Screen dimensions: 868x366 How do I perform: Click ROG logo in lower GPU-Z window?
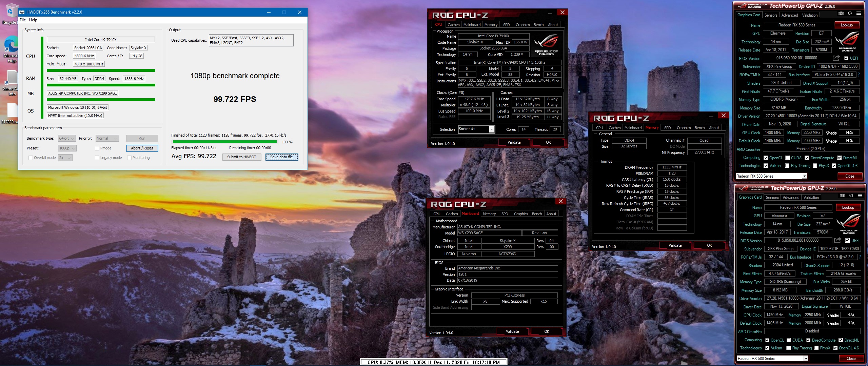[x=849, y=224]
